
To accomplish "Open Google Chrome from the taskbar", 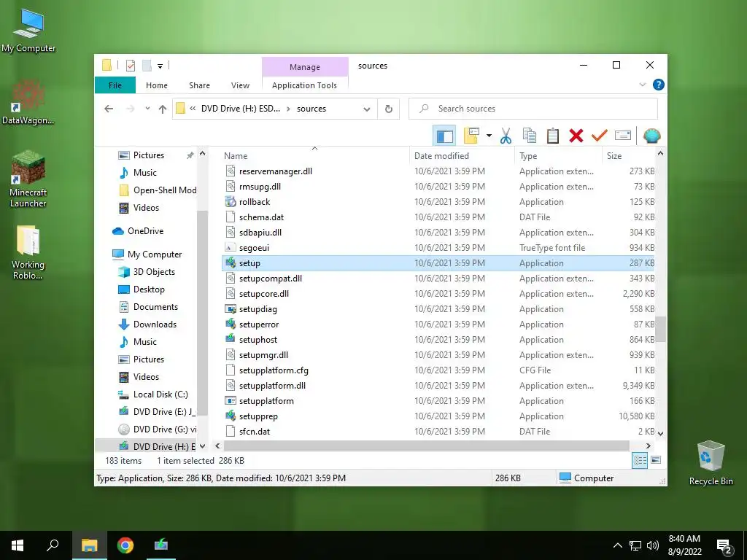I will [125, 545].
